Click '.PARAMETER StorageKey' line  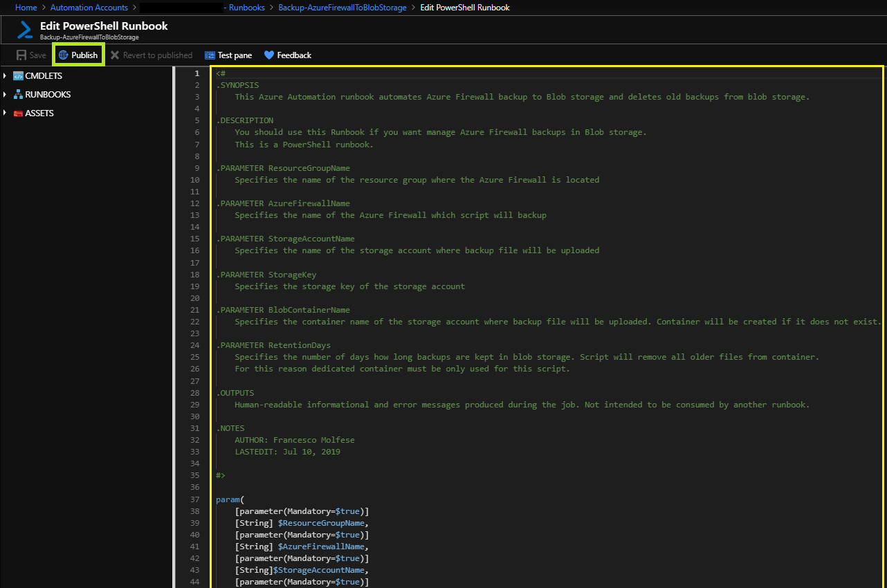tap(266, 275)
